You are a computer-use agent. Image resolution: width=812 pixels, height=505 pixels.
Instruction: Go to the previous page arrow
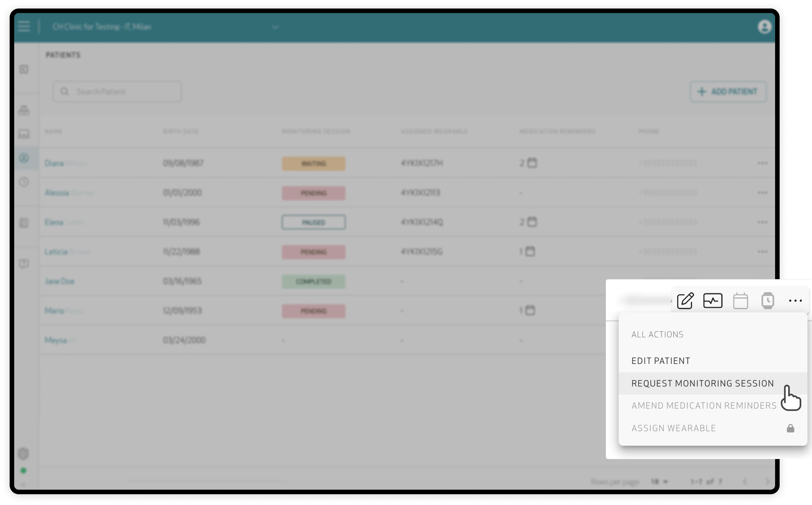(x=745, y=481)
